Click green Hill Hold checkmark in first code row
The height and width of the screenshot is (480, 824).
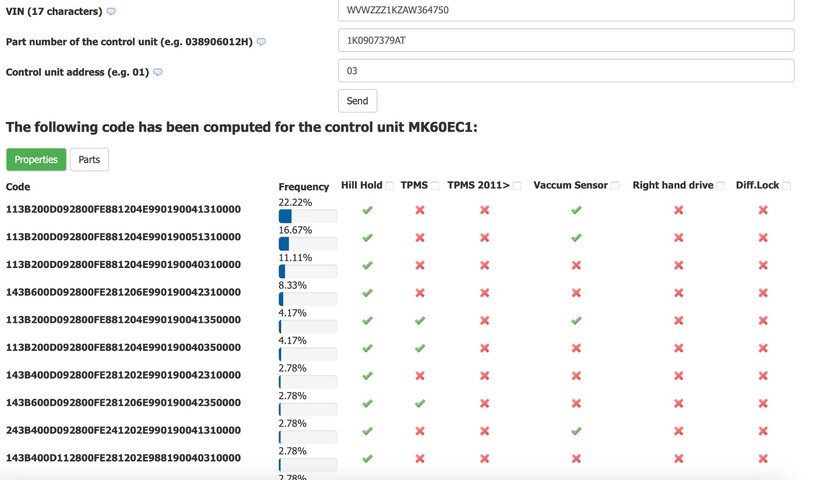click(367, 210)
